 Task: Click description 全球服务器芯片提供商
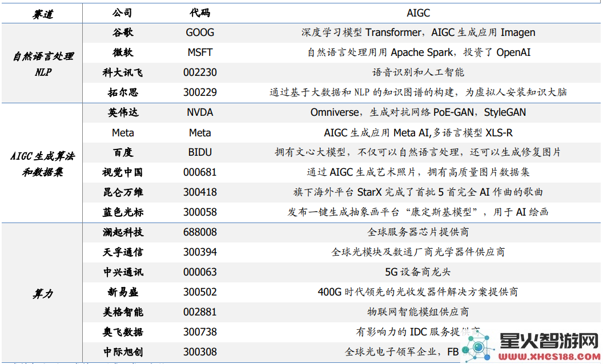coord(418,232)
